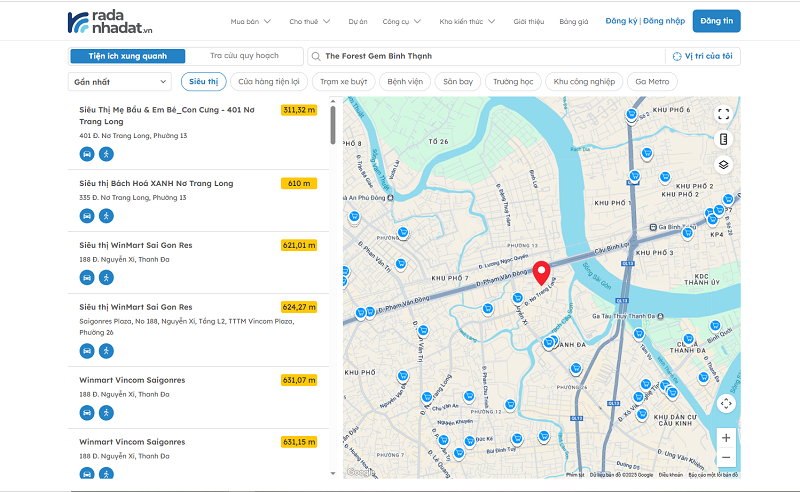The height and width of the screenshot is (492, 800).
Task: Open the Giới thiệu page
Action: click(529, 21)
